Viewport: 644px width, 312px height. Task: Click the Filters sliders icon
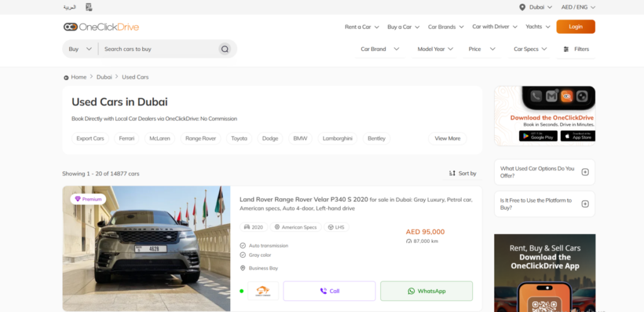(567, 49)
